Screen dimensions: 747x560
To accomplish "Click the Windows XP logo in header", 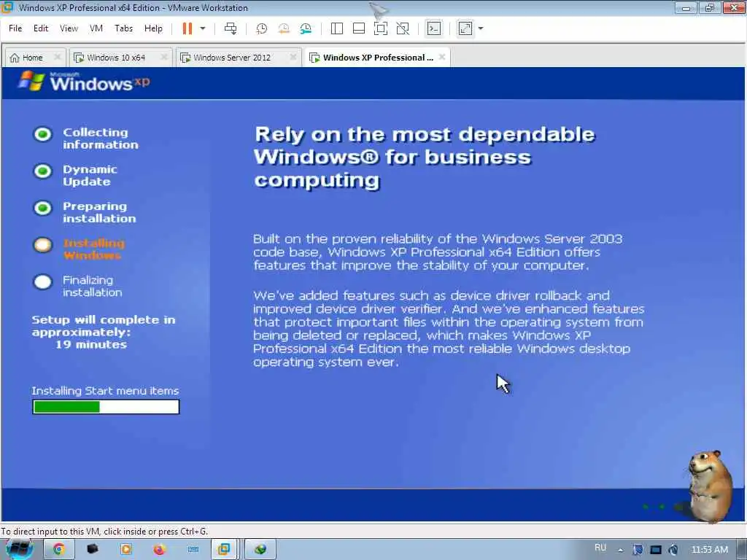I will (x=84, y=82).
